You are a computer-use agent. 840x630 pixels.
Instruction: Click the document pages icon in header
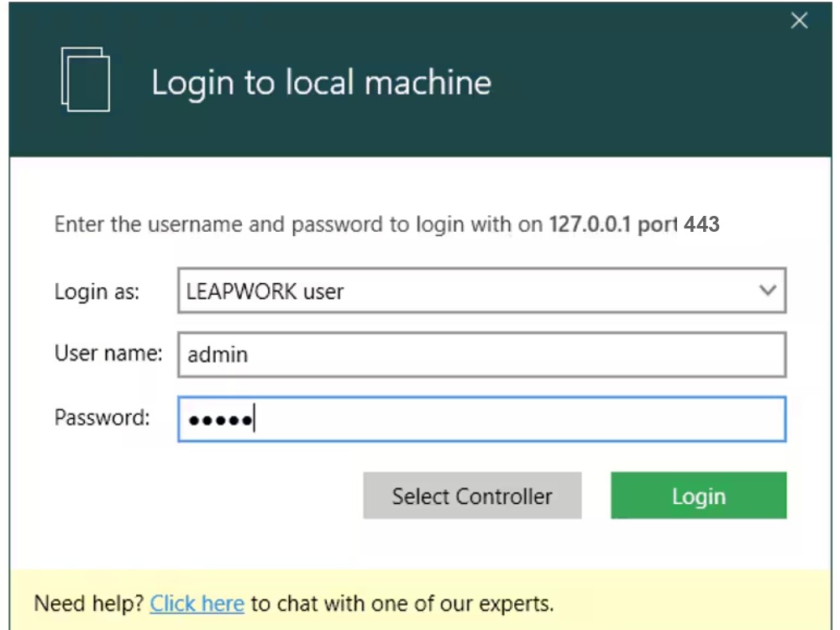point(86,79)
